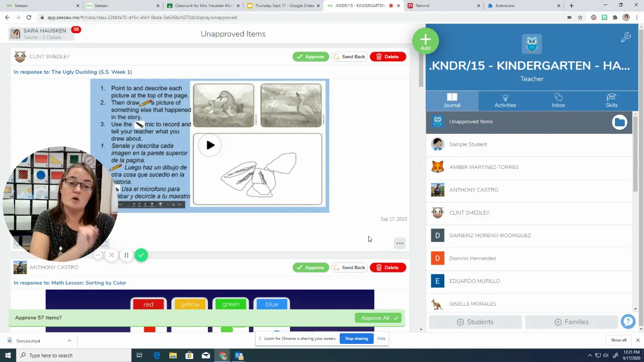The height and width of the screenshot is (362, 644).
Task: Click the Windows Start button
Action: pyautogui.click(x=8, y=355)
